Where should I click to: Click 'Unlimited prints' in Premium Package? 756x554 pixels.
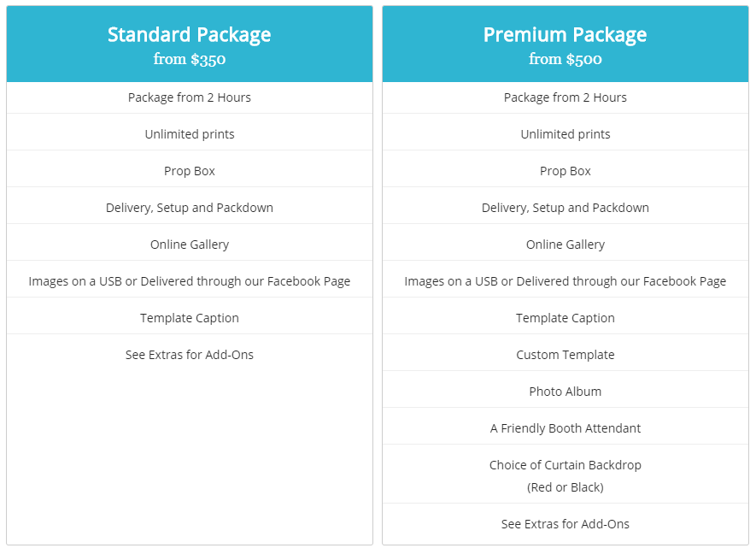pos(565,134)
